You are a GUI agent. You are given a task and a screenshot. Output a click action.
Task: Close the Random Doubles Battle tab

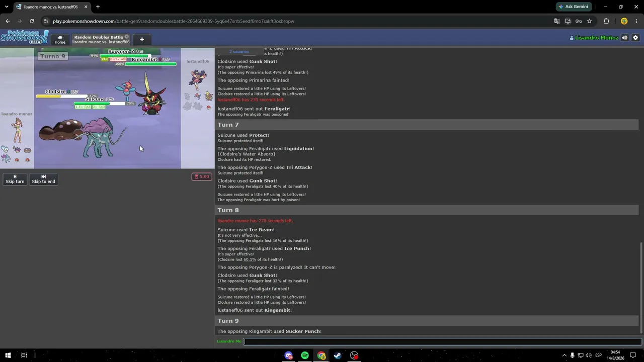tap(127, 37)
